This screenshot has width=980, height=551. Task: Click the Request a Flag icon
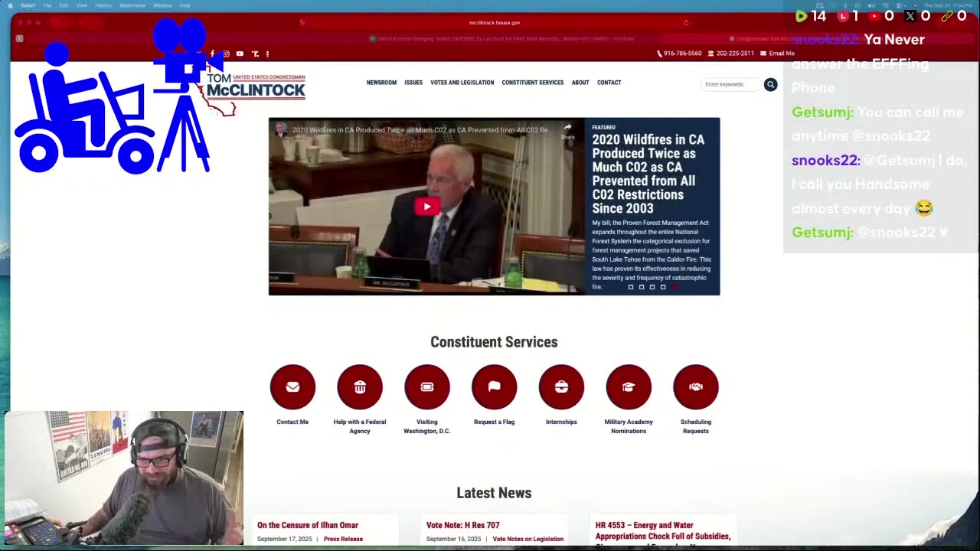pos(494,386)
